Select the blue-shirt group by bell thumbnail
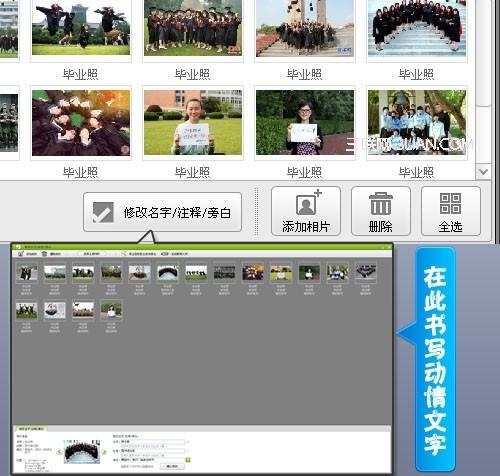The height and width of the screenshot is (476, 500). (417, 123)
